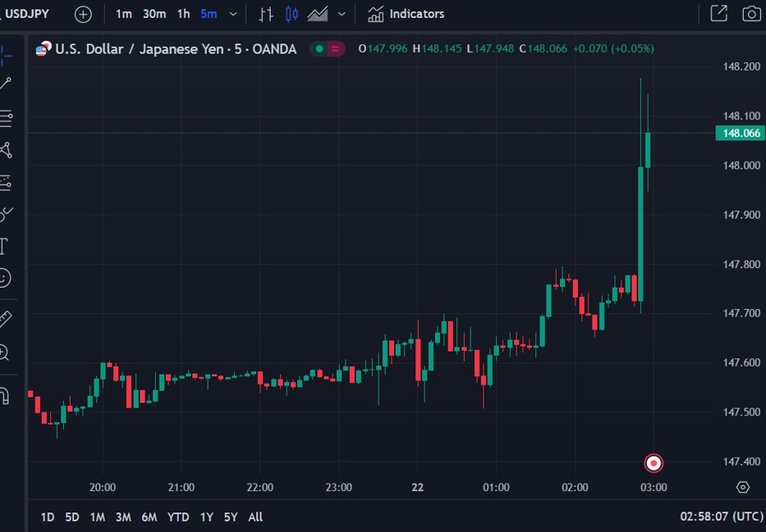
Task: Select the 30m timeframe
Action: (154, 14)
